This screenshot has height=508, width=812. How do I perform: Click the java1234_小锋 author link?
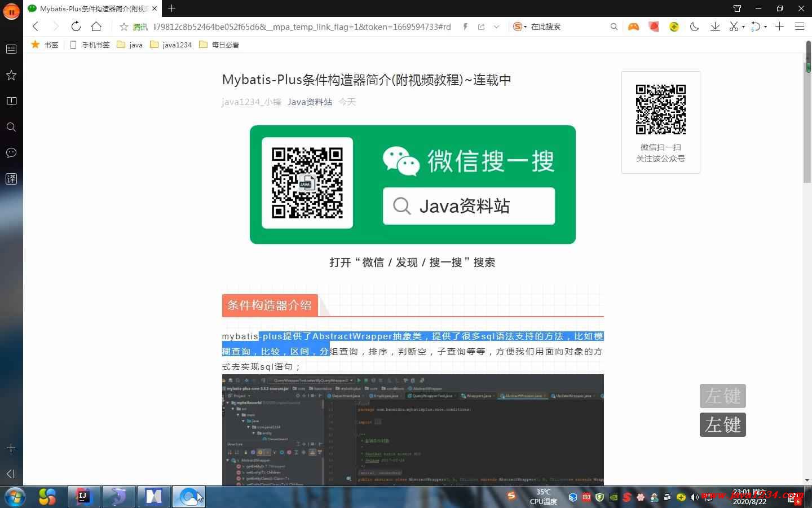pos(251,102)
